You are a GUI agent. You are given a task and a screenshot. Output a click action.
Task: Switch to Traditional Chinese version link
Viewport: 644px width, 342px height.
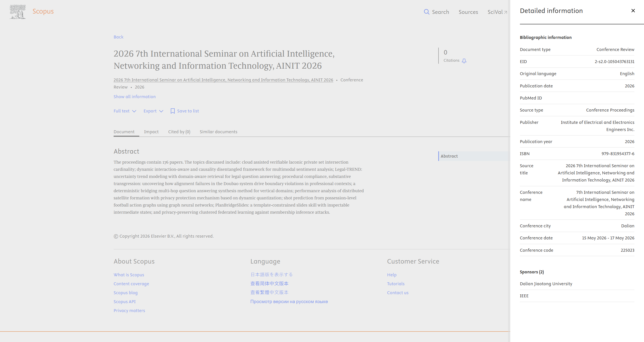pyautogui.click(x=269, y=292)
